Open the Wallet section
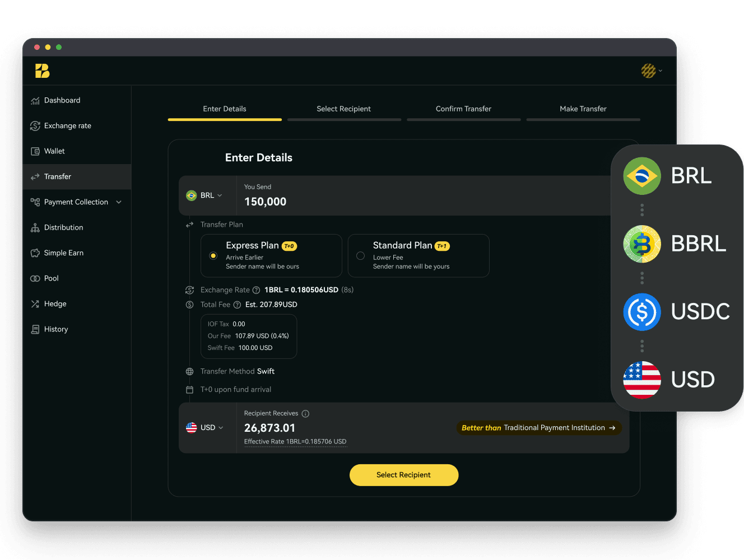Screen dimensions: 744x560 [54, 151]
